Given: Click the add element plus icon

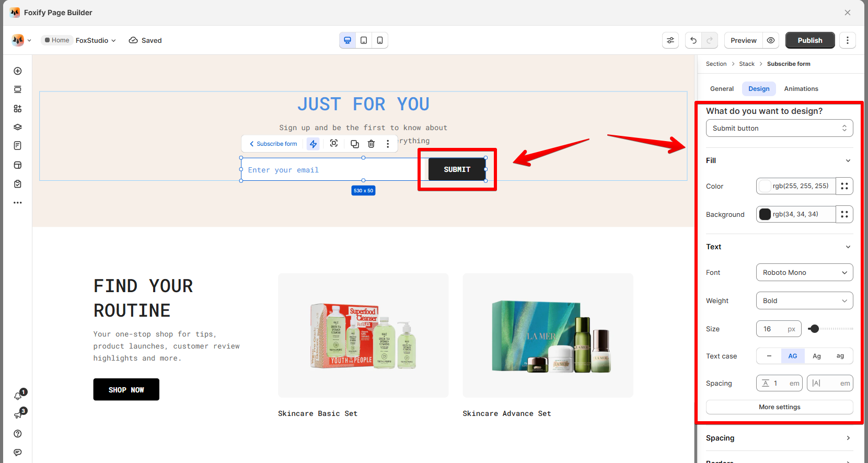Looking at the screenshot, I should (x=18, y=71).
